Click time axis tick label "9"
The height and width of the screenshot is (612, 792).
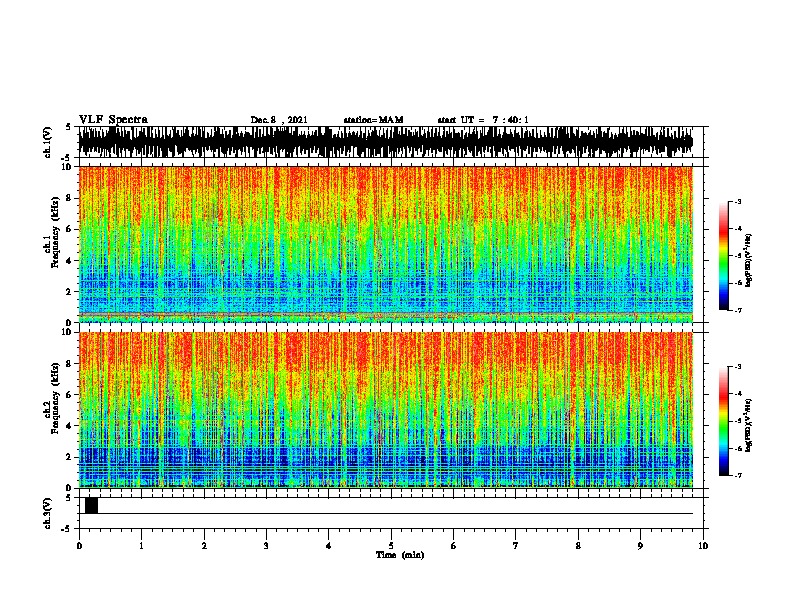tap(640, 546)
